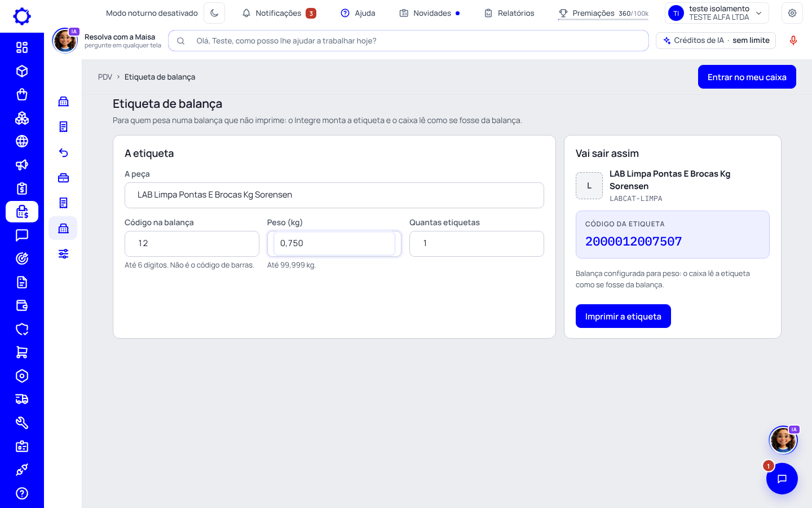Select the shield check icon
Viewport: 812px width, 508px height.
pyautogui.click(x=22, y=329)
